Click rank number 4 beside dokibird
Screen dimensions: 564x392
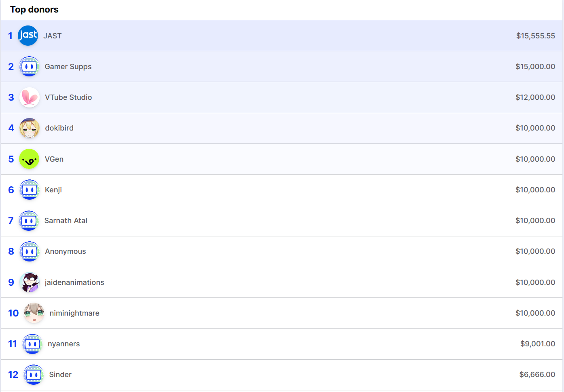pyautogui.click(x=11, y=128)
